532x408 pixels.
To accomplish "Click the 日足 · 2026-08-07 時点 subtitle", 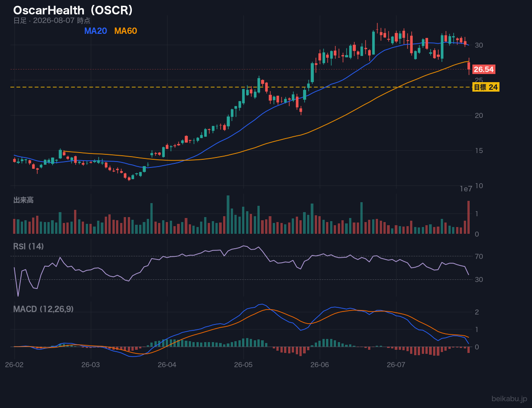I will (52, 20).
